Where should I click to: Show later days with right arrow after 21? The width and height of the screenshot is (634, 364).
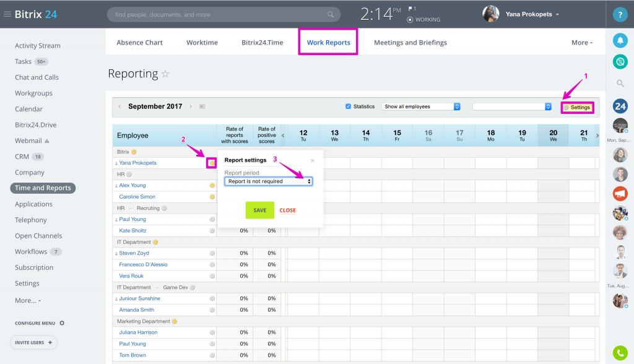597,136
